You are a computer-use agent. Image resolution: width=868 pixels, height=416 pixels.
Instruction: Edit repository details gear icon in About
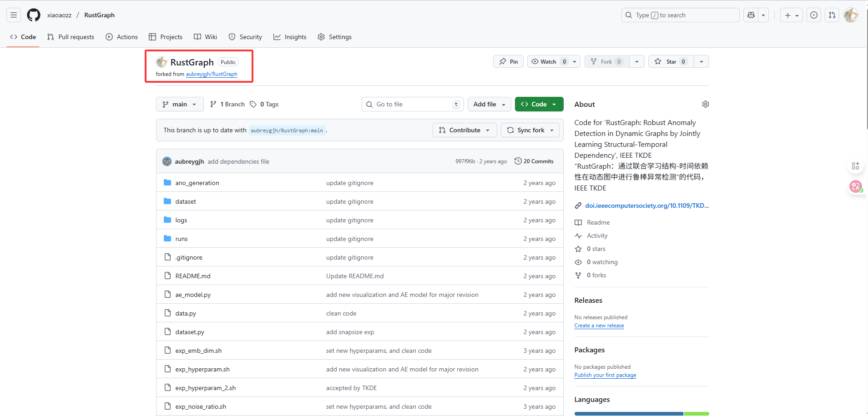pyautogui.click(x=705, y=104)
